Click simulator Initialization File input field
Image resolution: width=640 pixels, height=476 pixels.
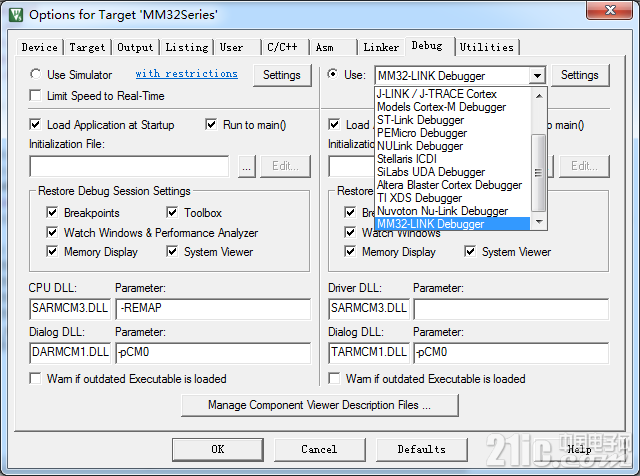point(129,166)
